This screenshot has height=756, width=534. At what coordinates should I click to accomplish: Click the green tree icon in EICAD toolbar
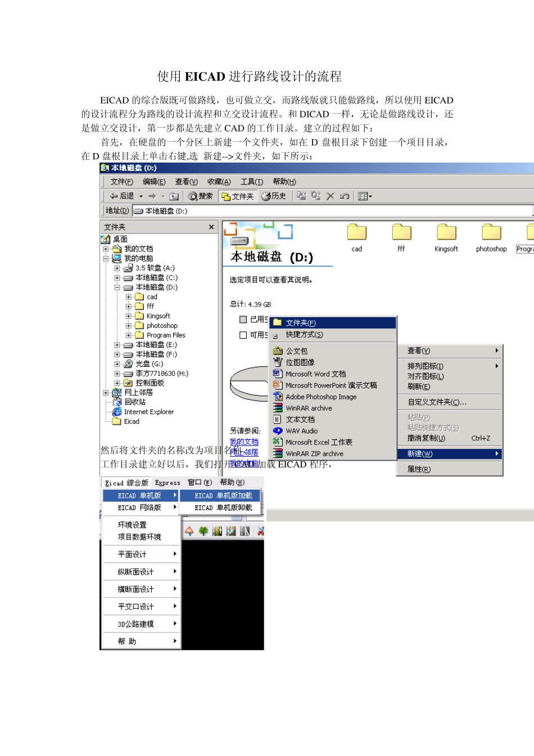click(x=203, y=530)
